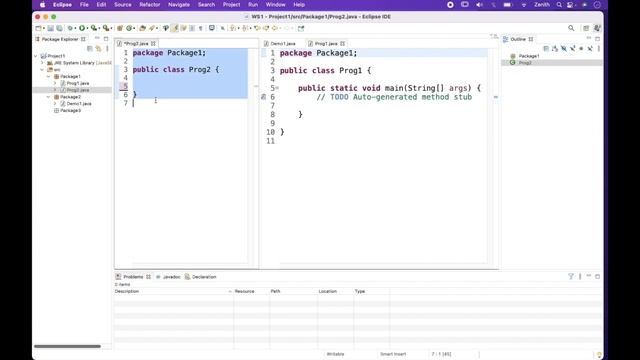Switch to the Demo1.java editor tab
This screenshot has width=640, height=360.
280,43
